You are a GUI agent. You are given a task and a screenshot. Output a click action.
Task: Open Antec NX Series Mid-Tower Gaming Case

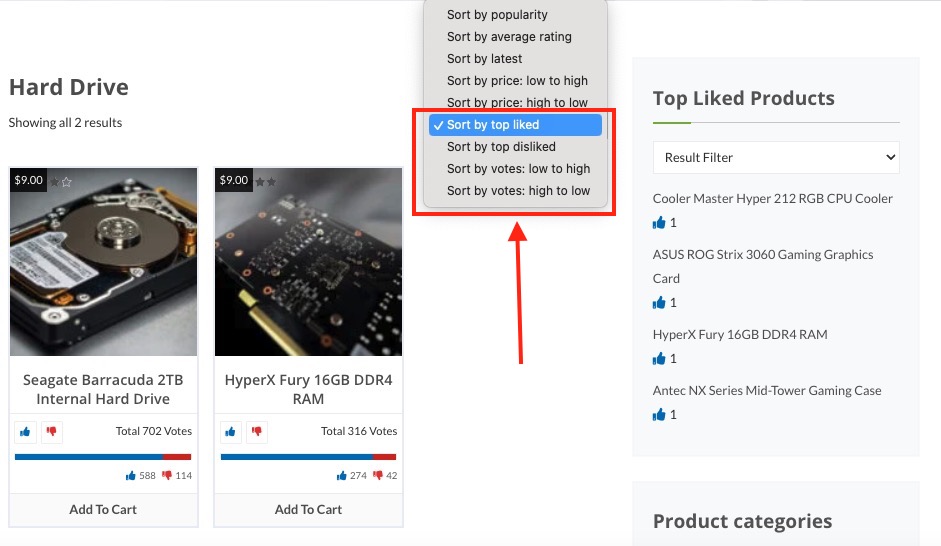[767, 391]
